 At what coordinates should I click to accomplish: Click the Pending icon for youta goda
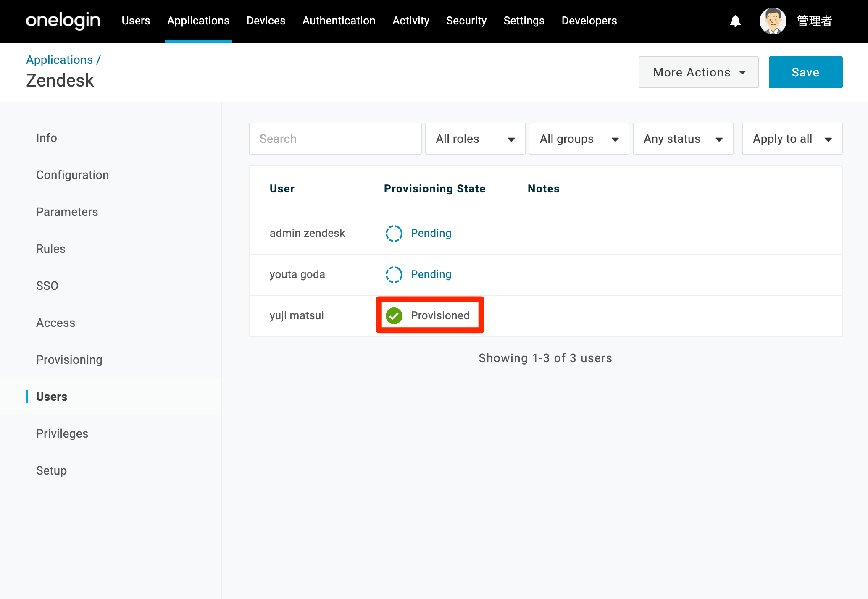click(394, 275)
